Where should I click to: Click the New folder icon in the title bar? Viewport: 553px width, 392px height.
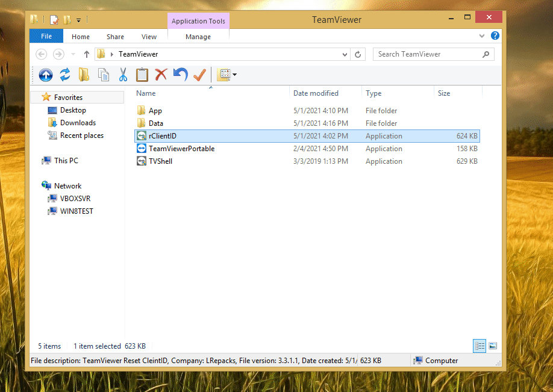coord(67,20)
